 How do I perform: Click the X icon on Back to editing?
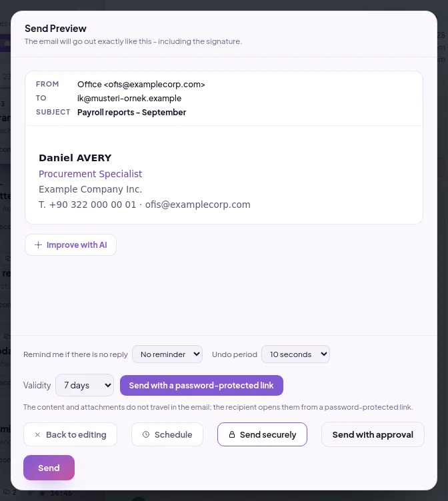pyautogui.click(x=37, y=434)
